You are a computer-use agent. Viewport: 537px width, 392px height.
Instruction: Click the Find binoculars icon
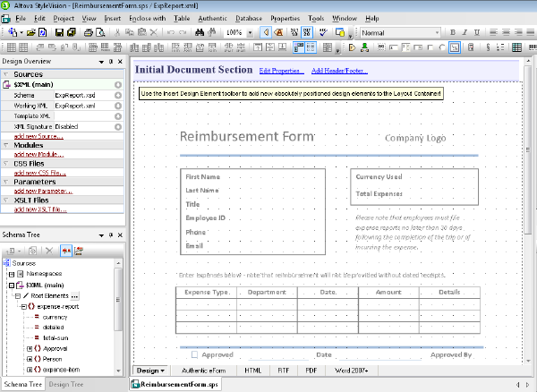pyautogui.click(x=199, y=32)
